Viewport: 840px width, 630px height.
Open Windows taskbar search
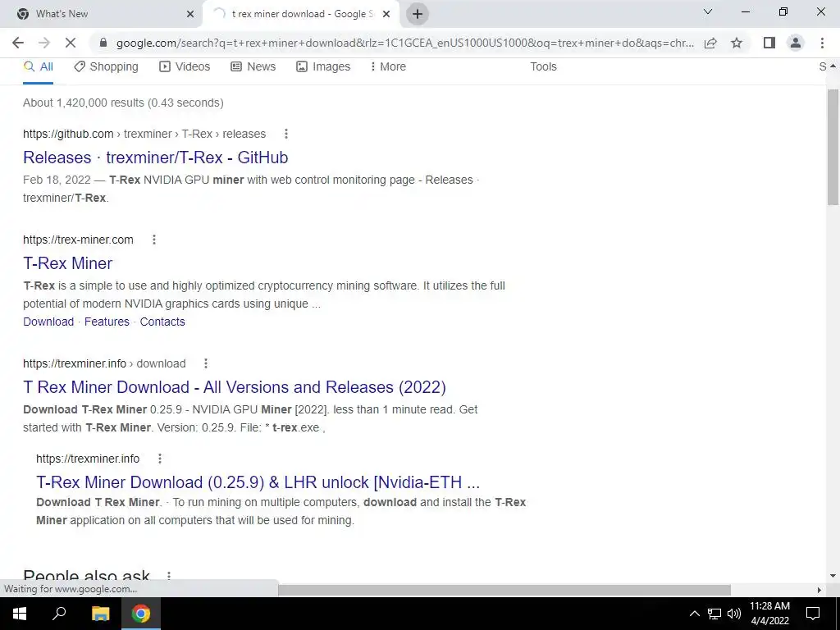click(59, 614)
